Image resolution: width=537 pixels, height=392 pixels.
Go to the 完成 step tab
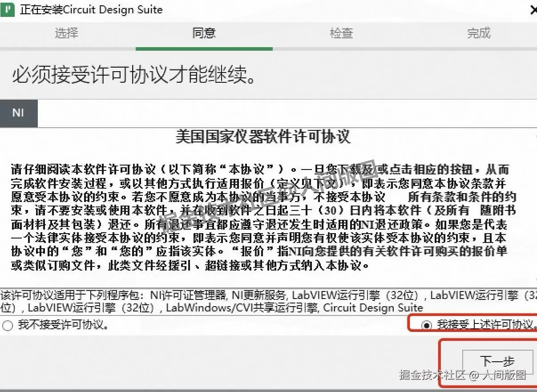[x=478, y=33]
